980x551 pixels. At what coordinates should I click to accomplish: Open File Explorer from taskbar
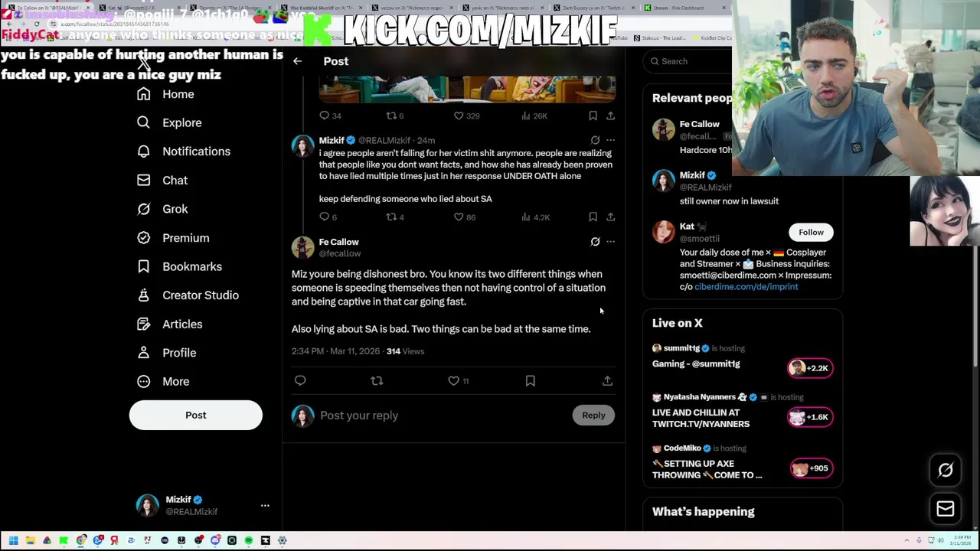(30, 540)
